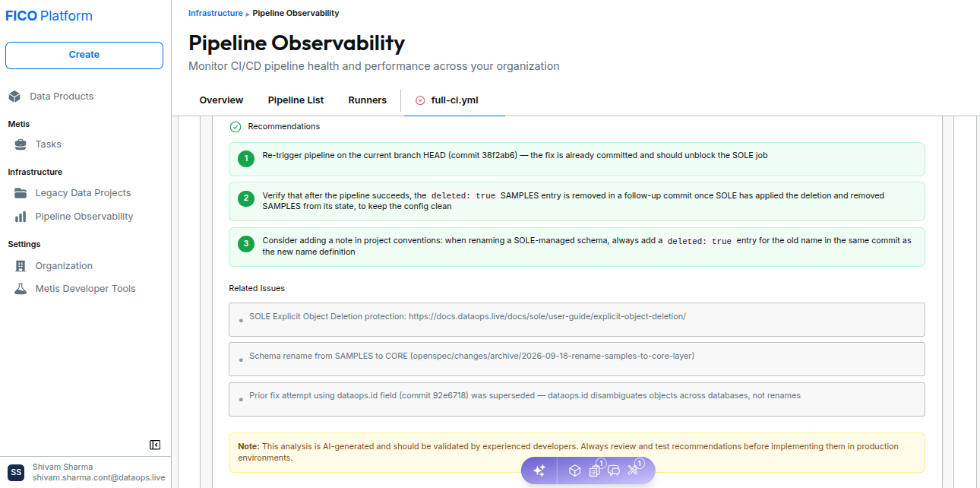The height and width of the screenshot is (488, 980).
Task: Click the SOLE Explicit Object Deletion issue
Action: (x=577, y=319)
